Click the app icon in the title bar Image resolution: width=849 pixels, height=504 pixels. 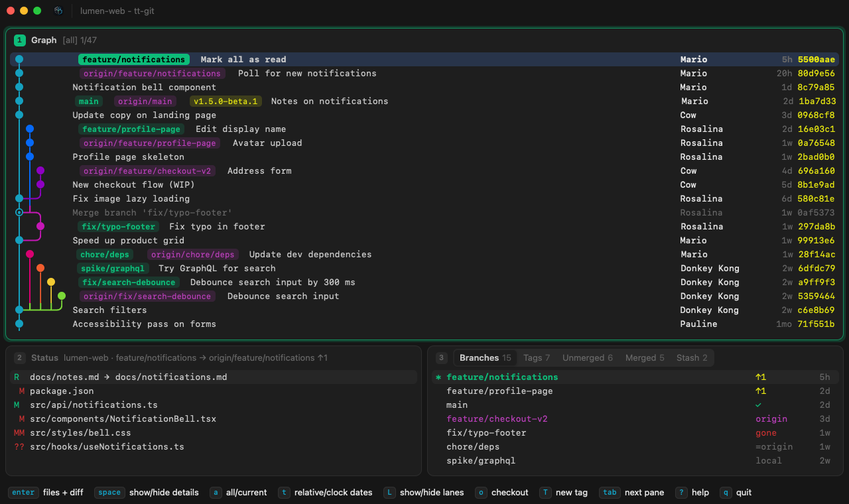click(58, 11)
